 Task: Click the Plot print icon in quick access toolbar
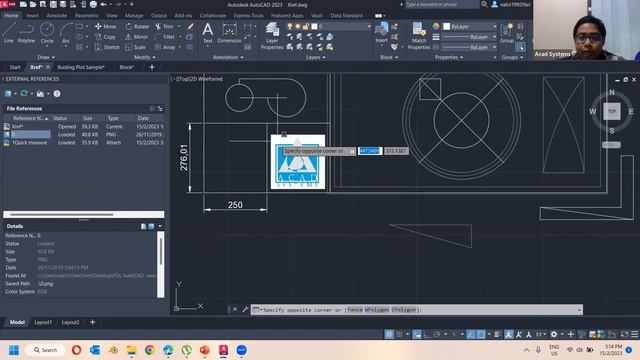click(93, 4)
